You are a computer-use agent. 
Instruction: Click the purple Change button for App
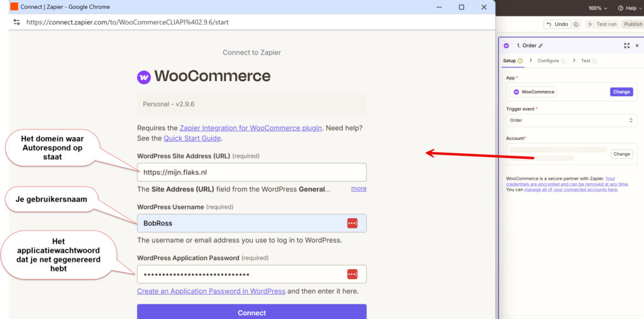coord(621,92)
